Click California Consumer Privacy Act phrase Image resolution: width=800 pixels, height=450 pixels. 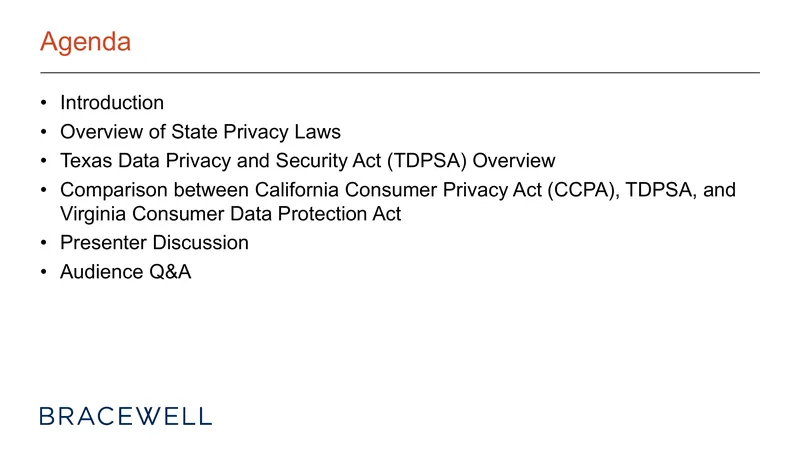tap(398, 190)
